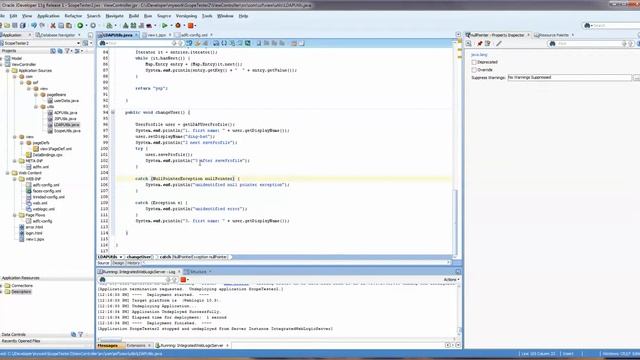
Task: Click the pin icon in Property Inspector toolbar
Action: [x=480, y=44]
